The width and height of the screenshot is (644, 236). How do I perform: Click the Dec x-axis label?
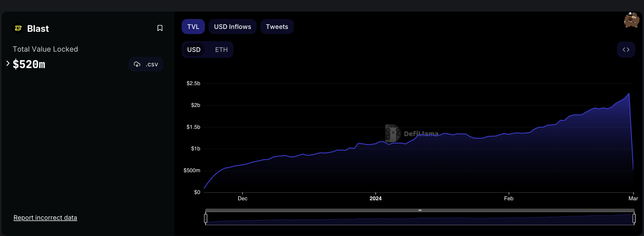[242, 199]
